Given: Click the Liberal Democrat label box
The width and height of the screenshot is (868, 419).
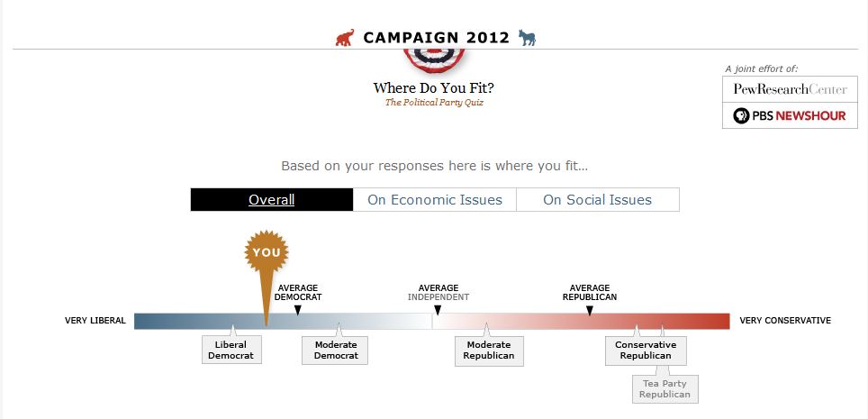Looking at the screenshot, I should tap(231, 350).
